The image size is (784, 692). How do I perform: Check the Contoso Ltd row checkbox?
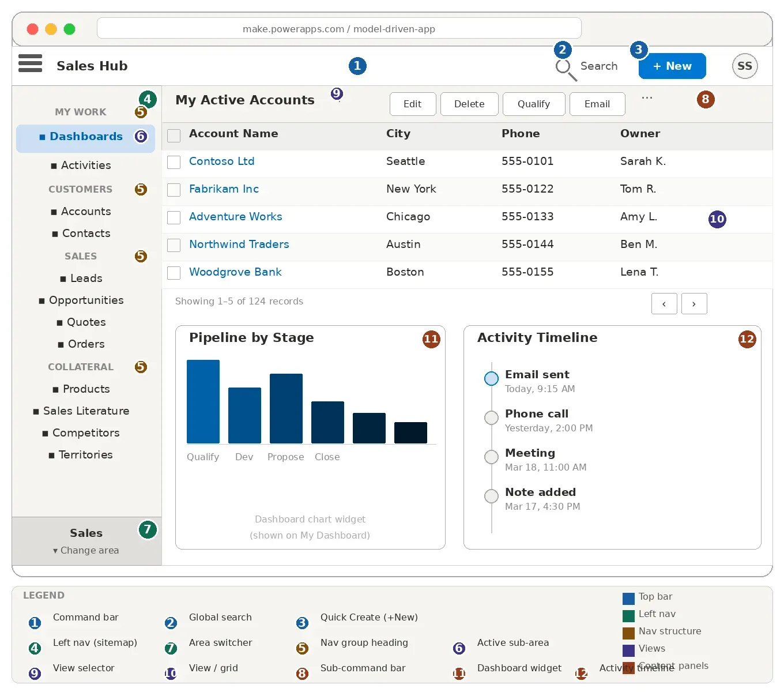coord(174,162)
